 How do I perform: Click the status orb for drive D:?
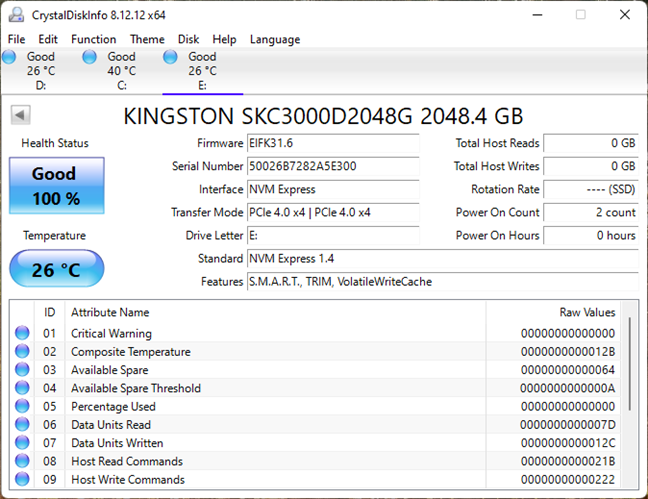pos(9,57)
